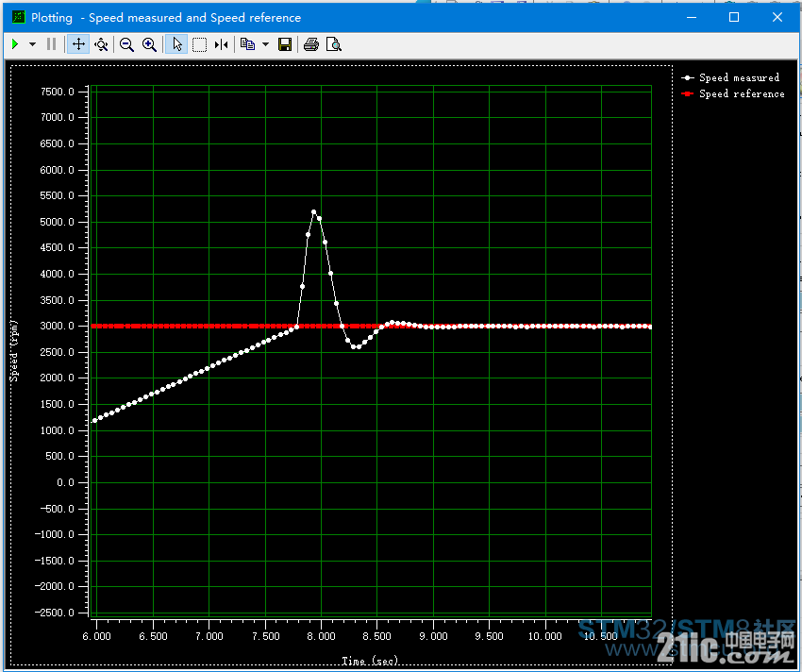This screenshot has height=672, width=802.
Task: Click the 6.000 x-axis label
Action: click(96, 636)
